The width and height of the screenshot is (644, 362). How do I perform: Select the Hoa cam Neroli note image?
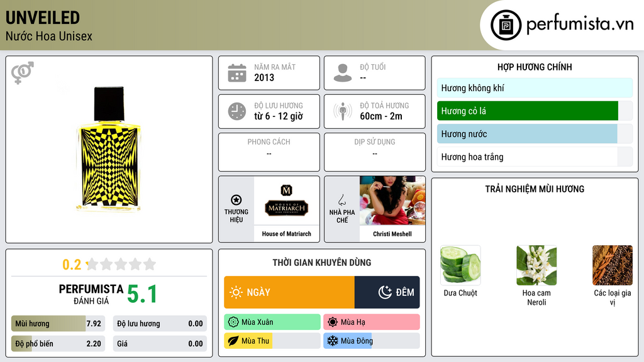pos(536,265)
